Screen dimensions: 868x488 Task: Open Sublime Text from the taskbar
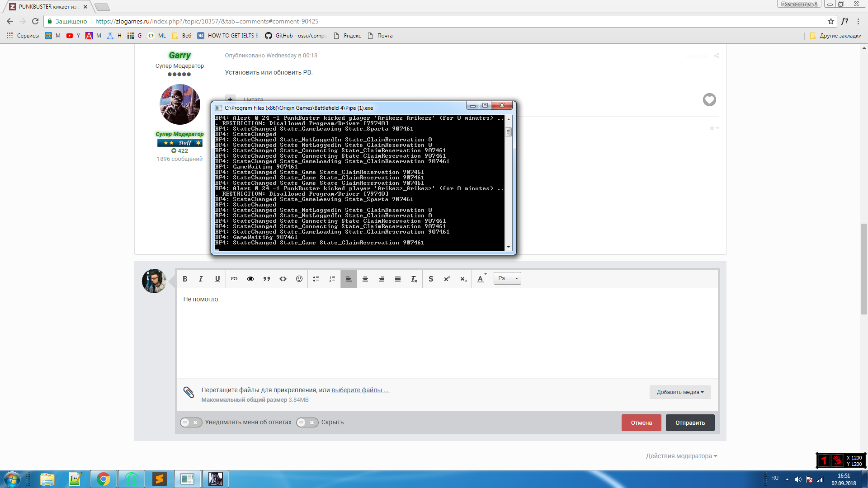coord(159,479)
